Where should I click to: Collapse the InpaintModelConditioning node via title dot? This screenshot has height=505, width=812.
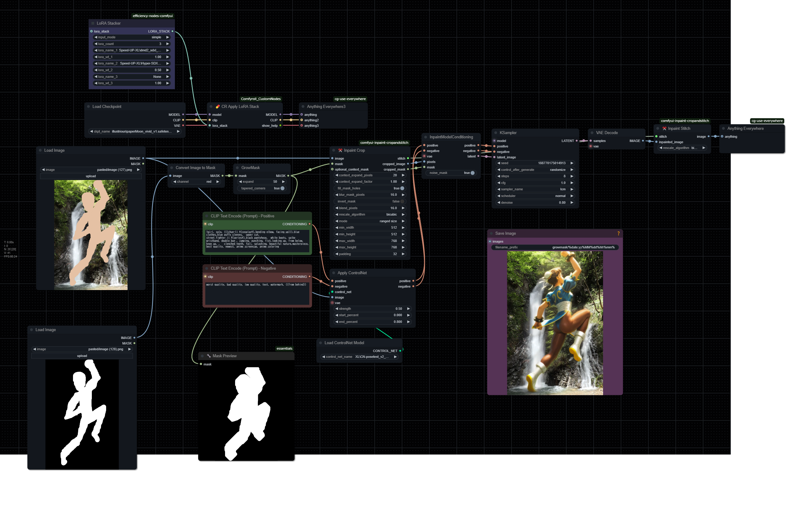(425, 137)
